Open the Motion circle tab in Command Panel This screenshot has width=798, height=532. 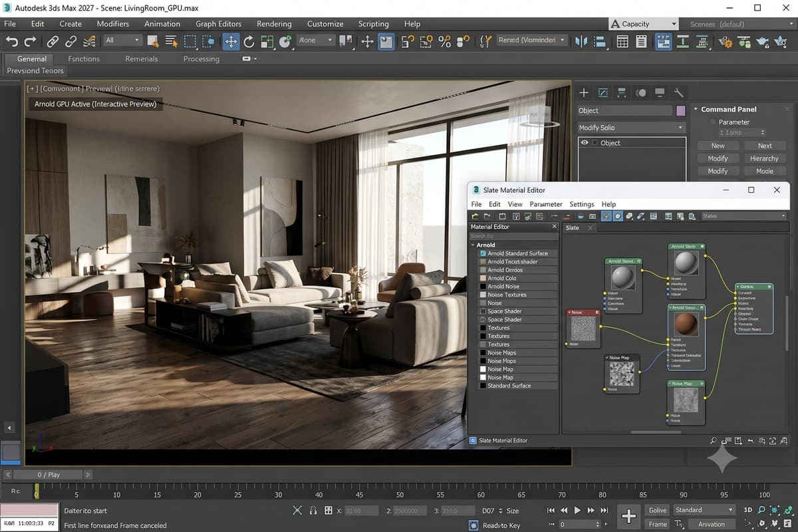tap(641, 92)
